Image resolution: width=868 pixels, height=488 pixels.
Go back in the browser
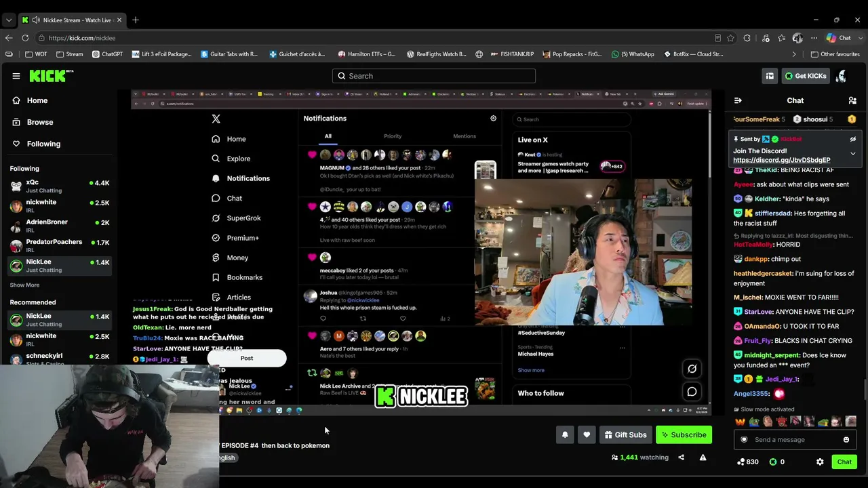[x=9, y=38]
